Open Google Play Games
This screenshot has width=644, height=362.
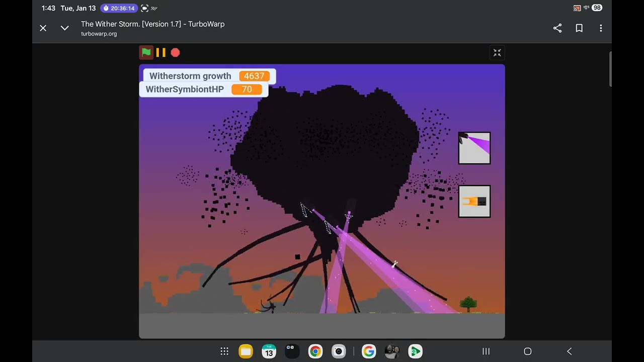tap(415, 351)
